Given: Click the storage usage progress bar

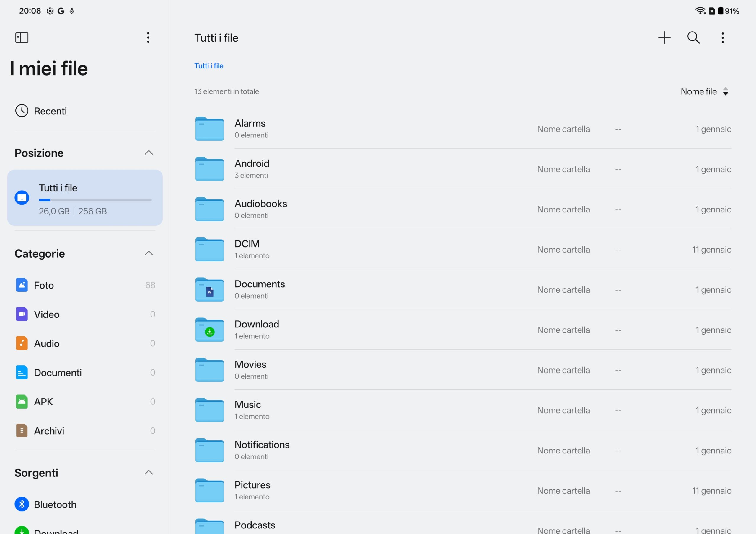Looking at the screenshot, I should pos(95,200).
